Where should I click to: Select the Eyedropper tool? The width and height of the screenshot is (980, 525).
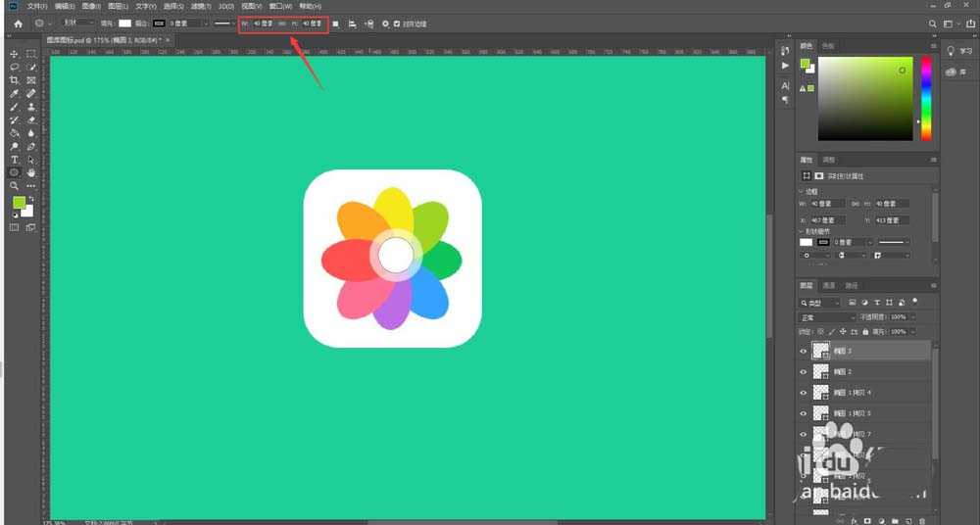click(15, 93)
